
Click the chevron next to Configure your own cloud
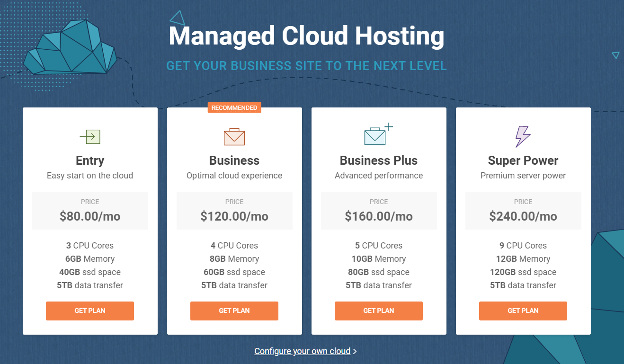[355, 351]
